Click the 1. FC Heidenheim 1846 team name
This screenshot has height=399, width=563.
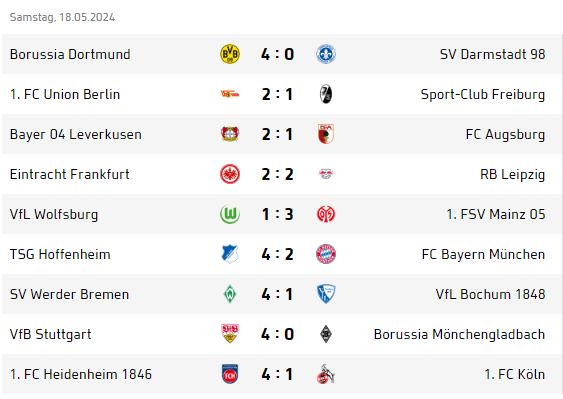pyautogui.click(x=81, y=374)
